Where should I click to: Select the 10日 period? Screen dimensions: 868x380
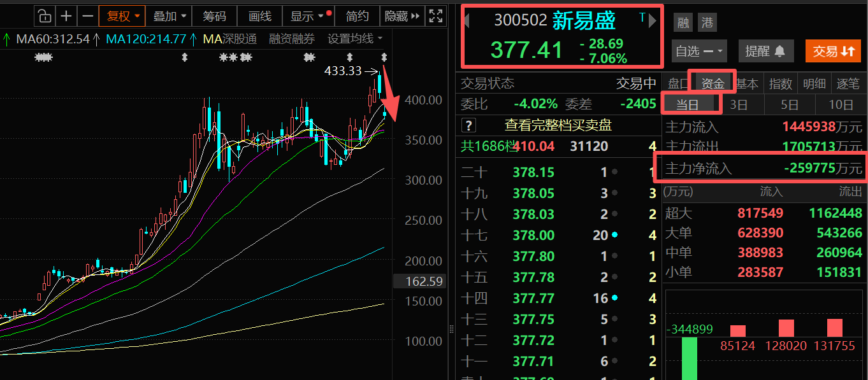841,105
